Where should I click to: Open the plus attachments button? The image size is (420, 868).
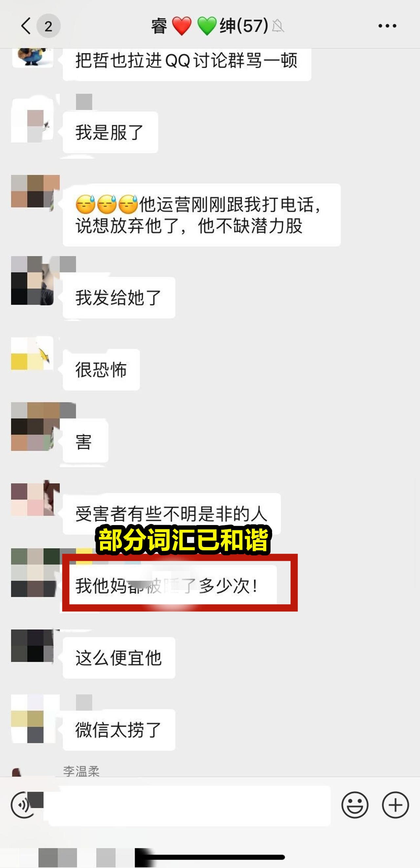[x=395, y=805]
